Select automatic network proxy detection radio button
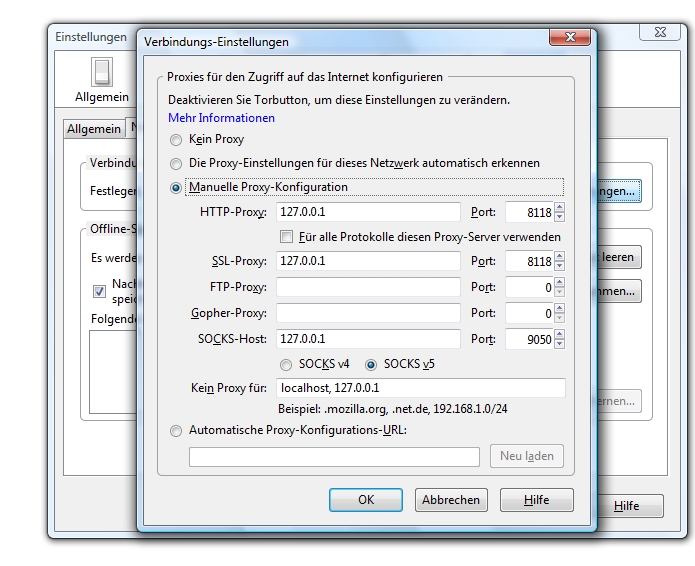Screen dimensions: 695x566 pos(176,164)
